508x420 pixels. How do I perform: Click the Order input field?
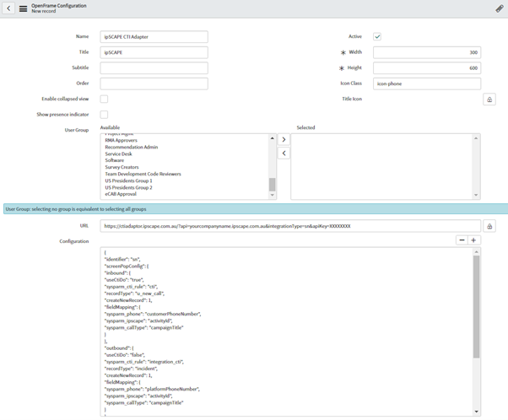pyautogui.click(x=154, y=83)
